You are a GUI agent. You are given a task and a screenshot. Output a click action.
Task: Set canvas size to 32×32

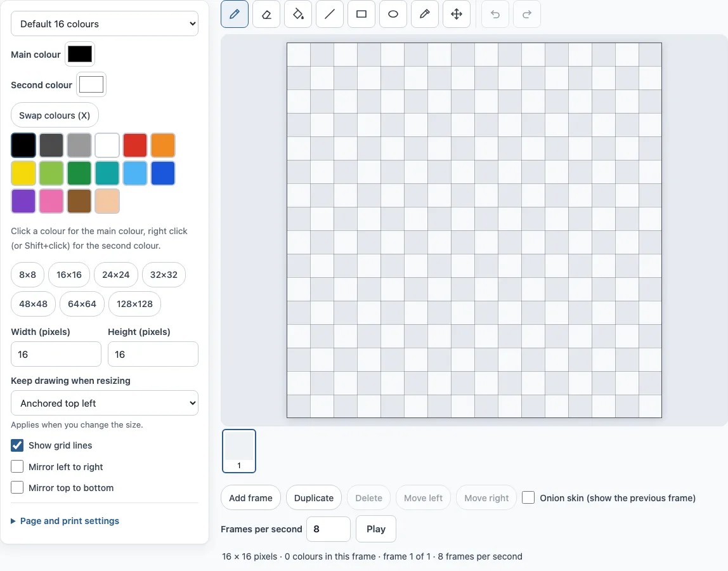coord(164,275)
